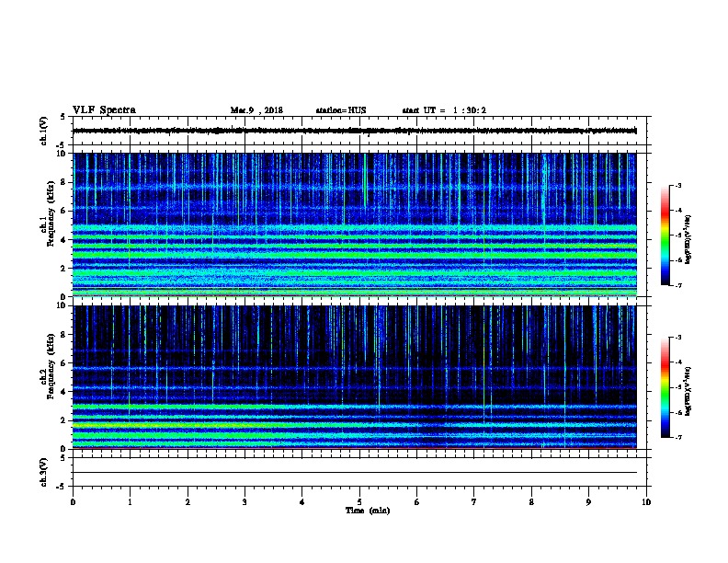Click the bright green 3 kHz band in the ch.1 spectrogram

pyautogui.click(x=354, y=255)
